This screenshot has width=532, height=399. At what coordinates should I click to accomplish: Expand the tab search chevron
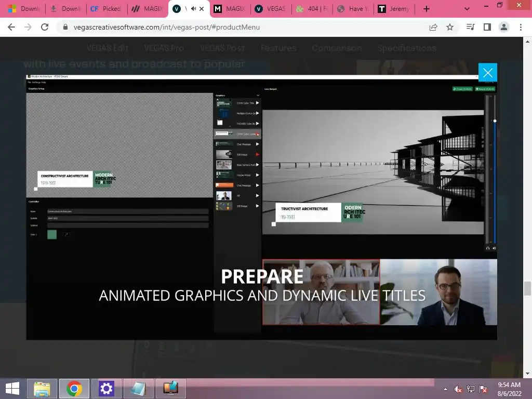[467, 9]
